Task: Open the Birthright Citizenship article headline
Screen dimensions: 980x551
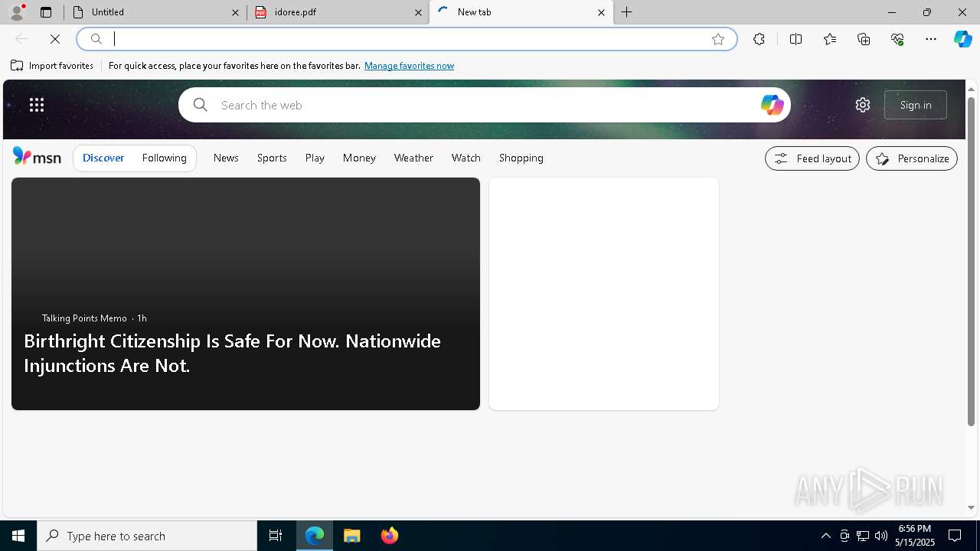Action: tap(232, 353)
